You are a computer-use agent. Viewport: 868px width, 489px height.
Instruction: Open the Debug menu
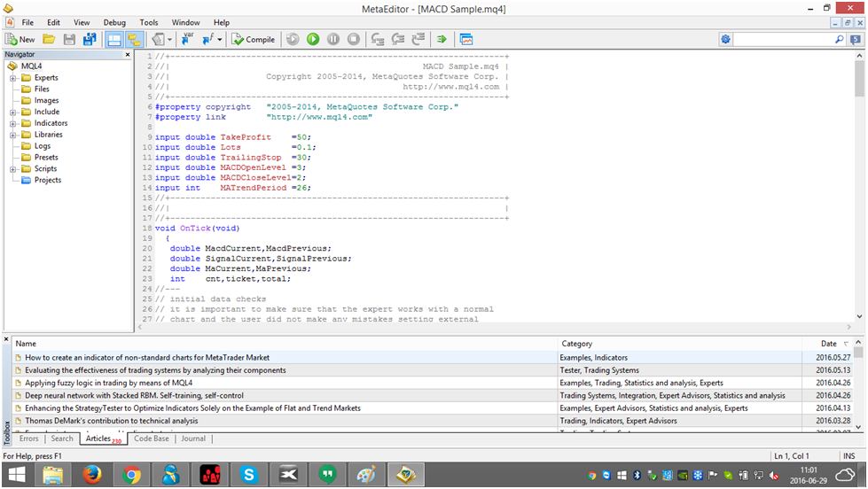[x=114, y=22]
